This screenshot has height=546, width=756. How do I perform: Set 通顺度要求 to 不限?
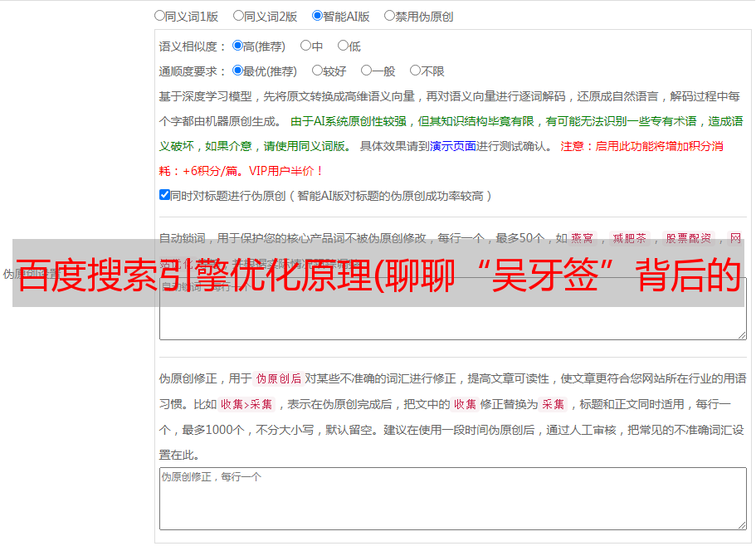[x=415, y=71]
